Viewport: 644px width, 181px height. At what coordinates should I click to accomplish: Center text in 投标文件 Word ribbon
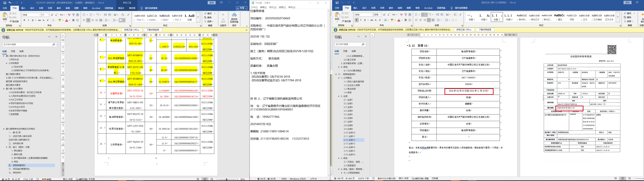[421, 20]
